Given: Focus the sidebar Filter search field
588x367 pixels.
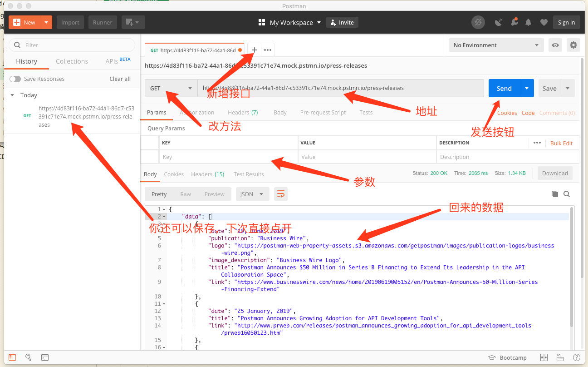Looking at the screenshot, I should (x=72, y=45).
